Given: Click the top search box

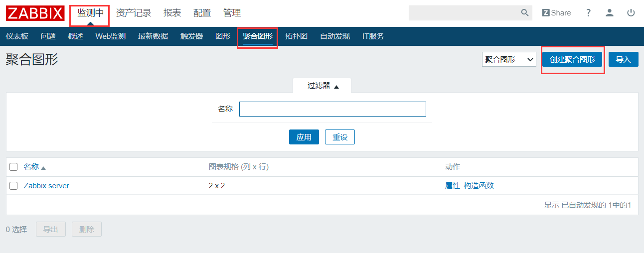Looking at the screenshot, I should pos(464,13).
